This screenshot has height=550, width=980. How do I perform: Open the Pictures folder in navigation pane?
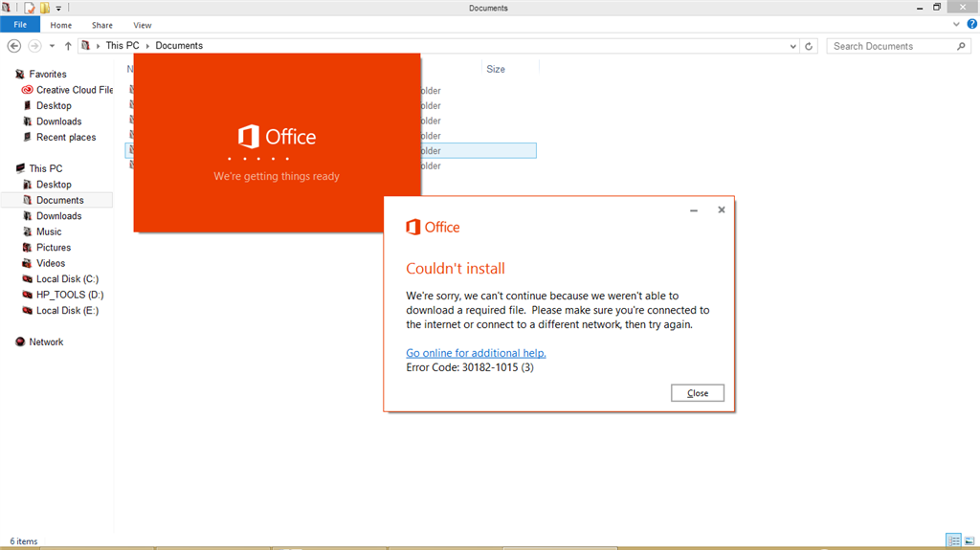click(x=54, y=248)
